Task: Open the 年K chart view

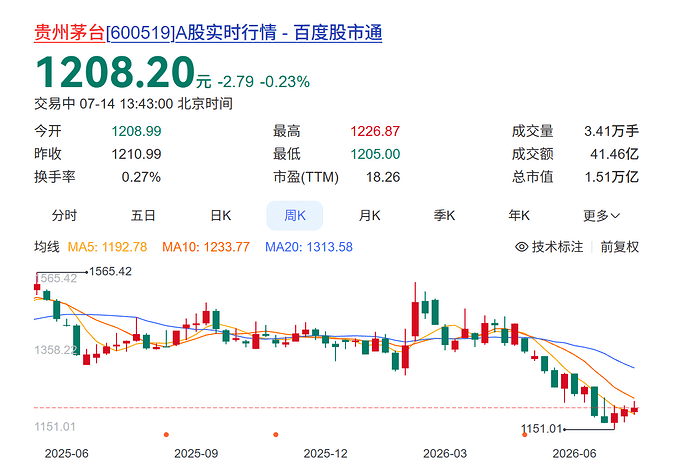Action: tap(519, 216)
